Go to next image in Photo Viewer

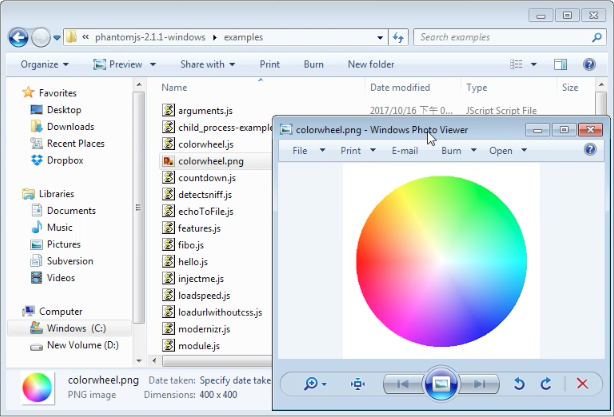pos(479,384)
